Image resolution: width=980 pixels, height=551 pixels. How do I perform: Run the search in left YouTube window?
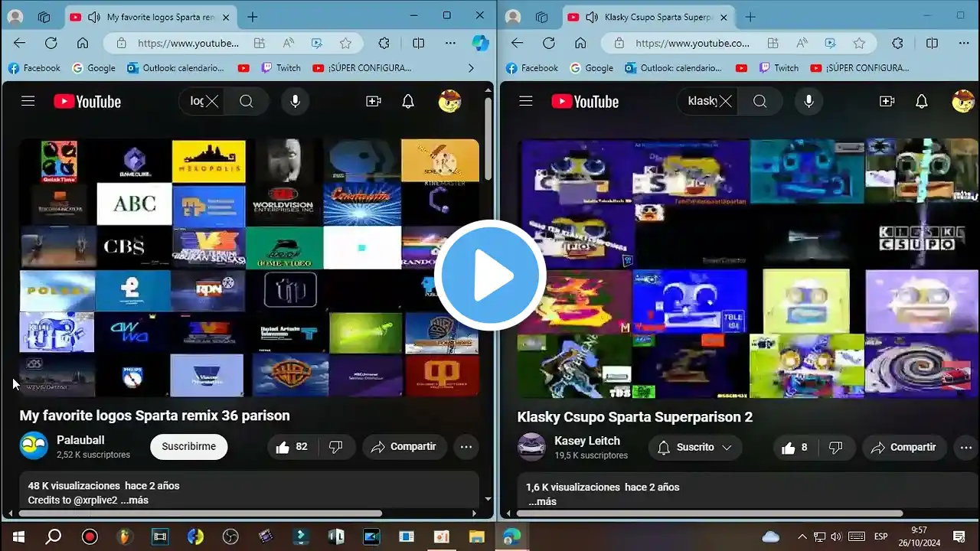[247, 101]
